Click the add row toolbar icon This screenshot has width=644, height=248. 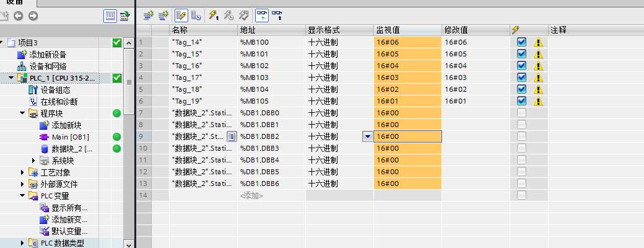point(163,15)
